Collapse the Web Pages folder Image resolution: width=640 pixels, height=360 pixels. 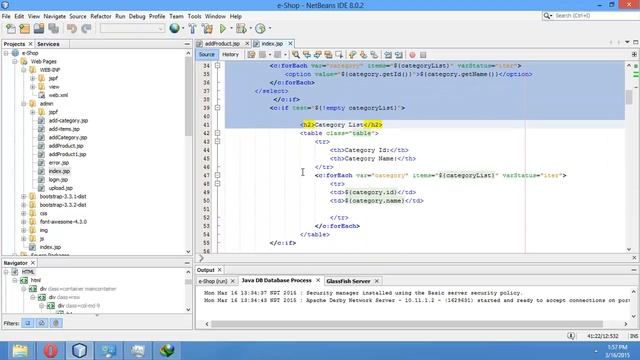point(15,61)
